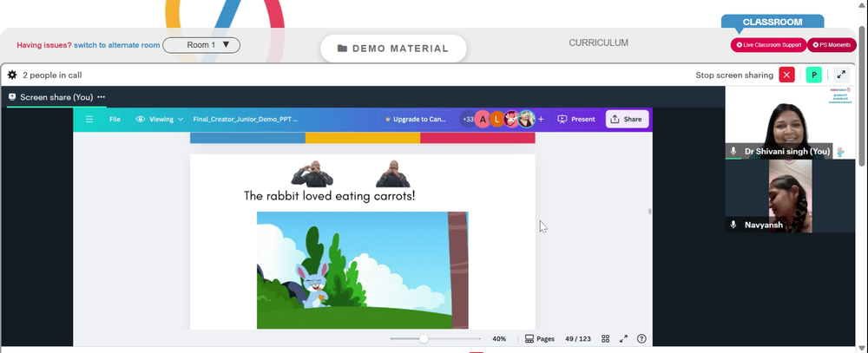Enter Canva fullscreen mode
The height and width of the screenshot is (353, 868).
623,338
